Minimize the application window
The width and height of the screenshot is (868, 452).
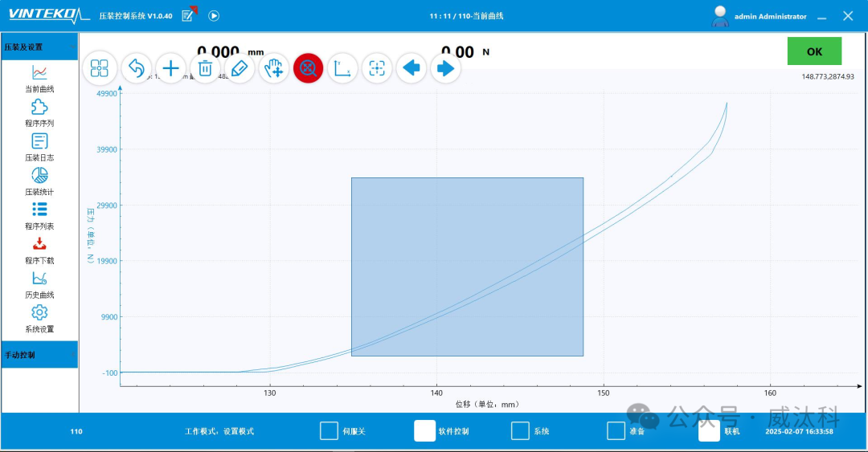point(822,17)
